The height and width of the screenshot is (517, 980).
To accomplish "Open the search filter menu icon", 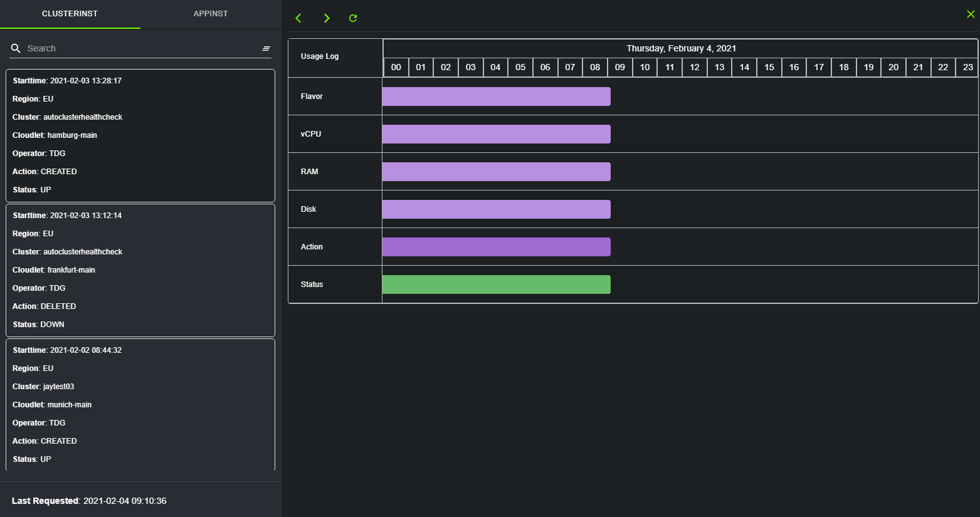I will click(266, 48).
